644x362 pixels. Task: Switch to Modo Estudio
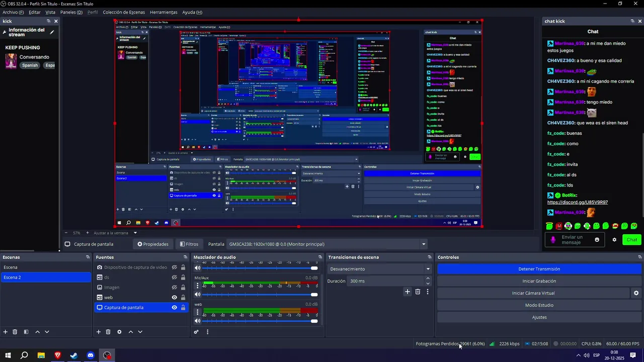coord(539,305)
